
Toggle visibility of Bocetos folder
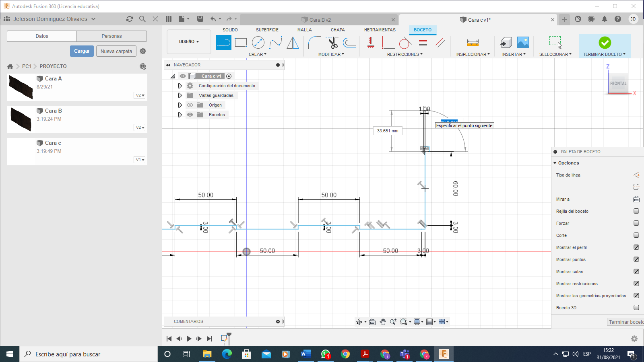point(190,115)
